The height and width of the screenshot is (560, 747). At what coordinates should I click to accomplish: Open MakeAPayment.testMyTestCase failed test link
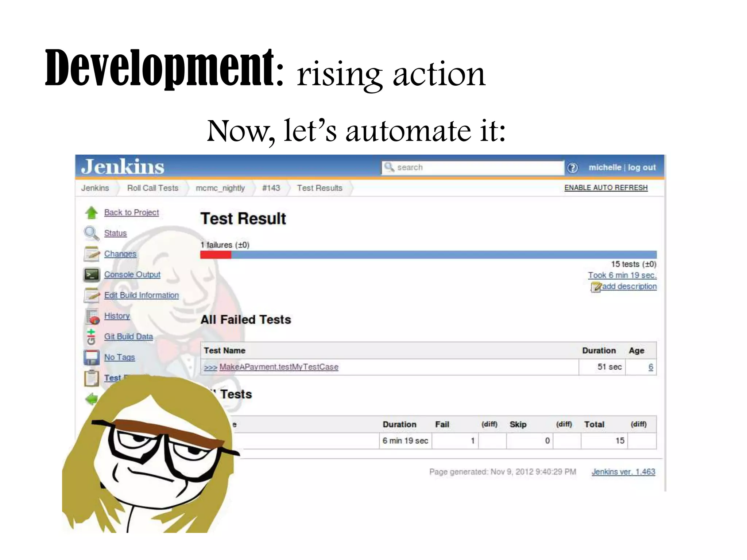279,367
